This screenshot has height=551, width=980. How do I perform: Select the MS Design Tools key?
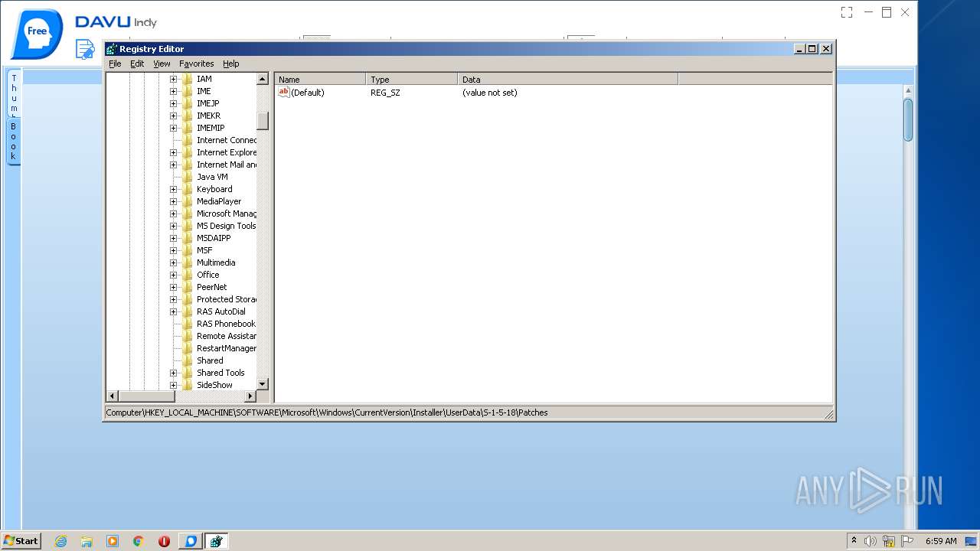tap(226, 226)
